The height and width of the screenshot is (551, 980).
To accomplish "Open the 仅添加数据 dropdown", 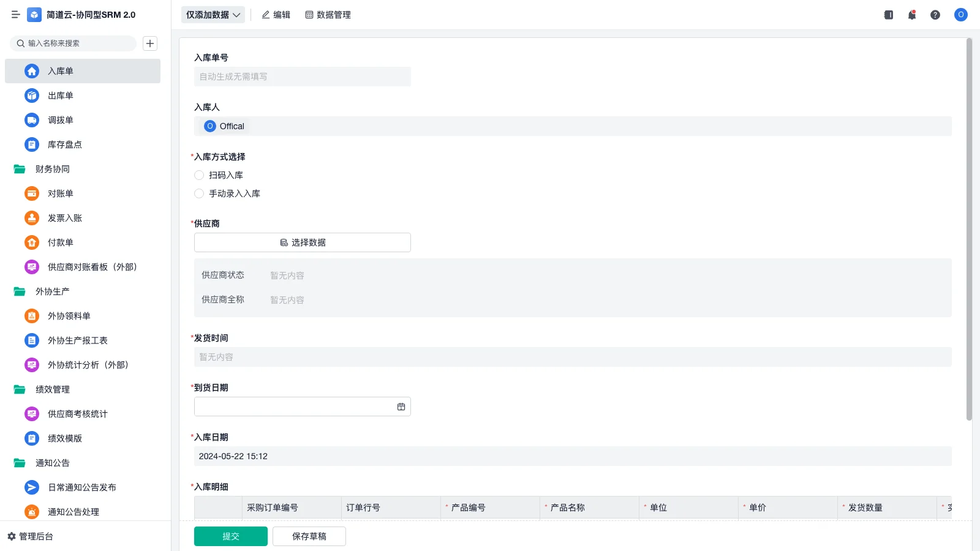I will point(213,15).
